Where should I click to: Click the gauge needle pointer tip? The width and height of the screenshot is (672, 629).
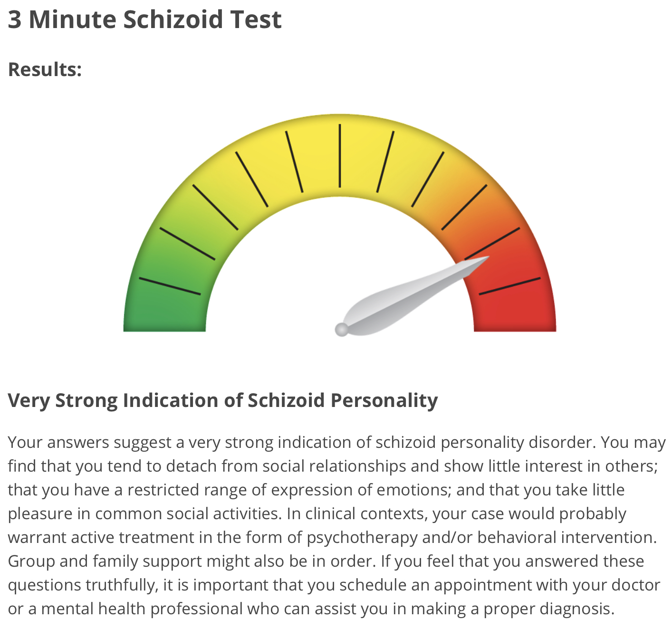click(x=487, y=258)
